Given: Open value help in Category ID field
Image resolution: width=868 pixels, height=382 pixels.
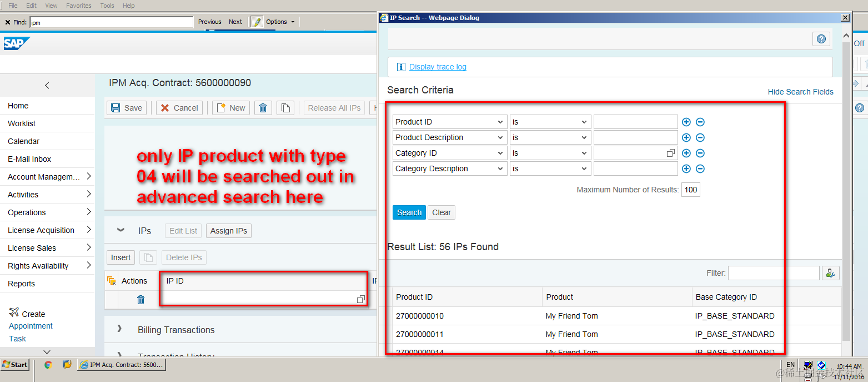Looking at the screenshot, I should click(671, 153).
